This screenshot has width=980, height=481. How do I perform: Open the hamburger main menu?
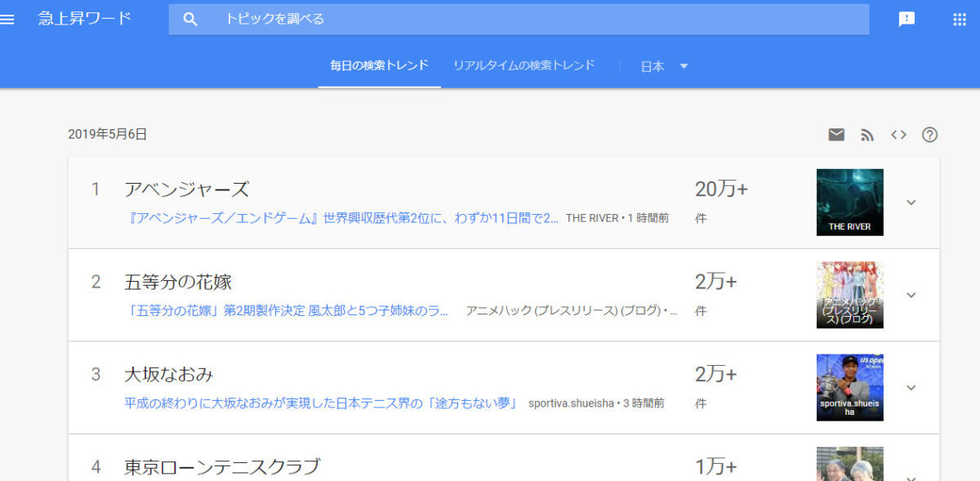pos(7,19)
